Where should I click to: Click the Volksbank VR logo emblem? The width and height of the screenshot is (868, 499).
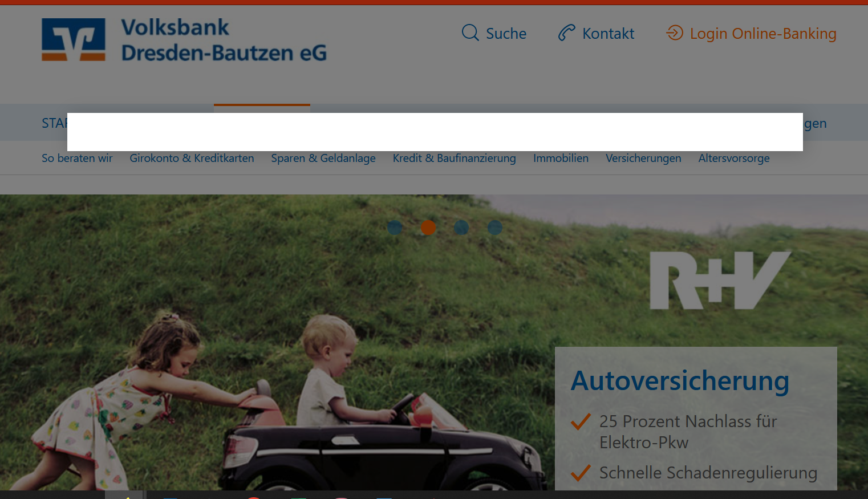point(74,39)
